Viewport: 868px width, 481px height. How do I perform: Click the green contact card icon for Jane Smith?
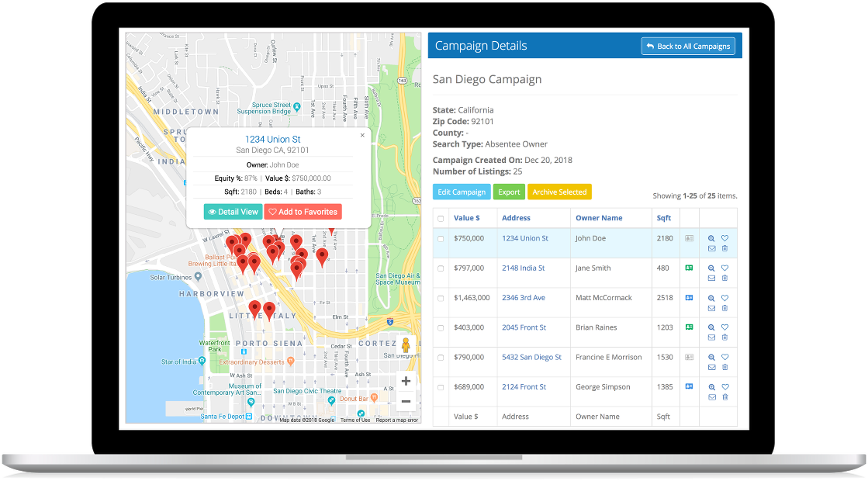[x=689, y=268]
